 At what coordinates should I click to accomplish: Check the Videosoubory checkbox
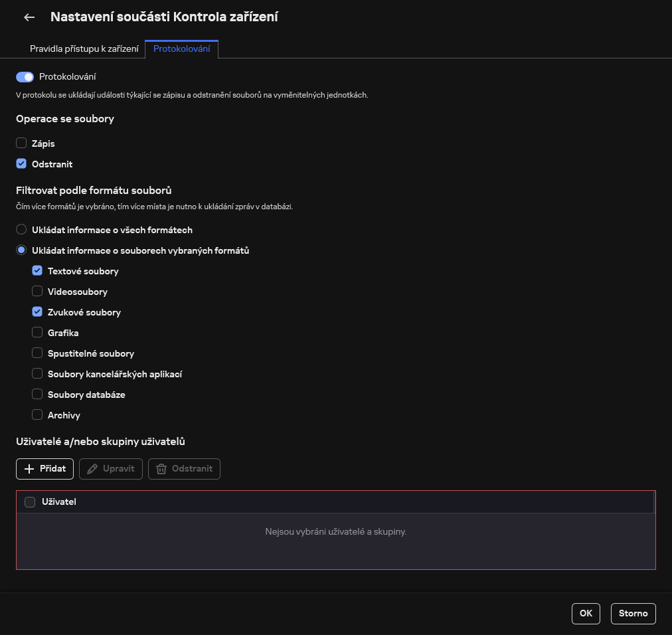pos(37,291)
